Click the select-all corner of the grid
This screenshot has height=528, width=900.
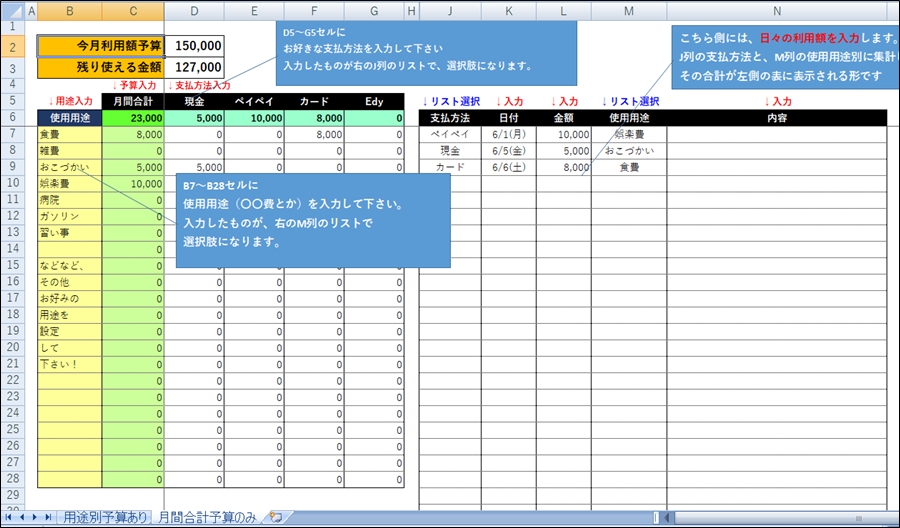click(13, 10)
